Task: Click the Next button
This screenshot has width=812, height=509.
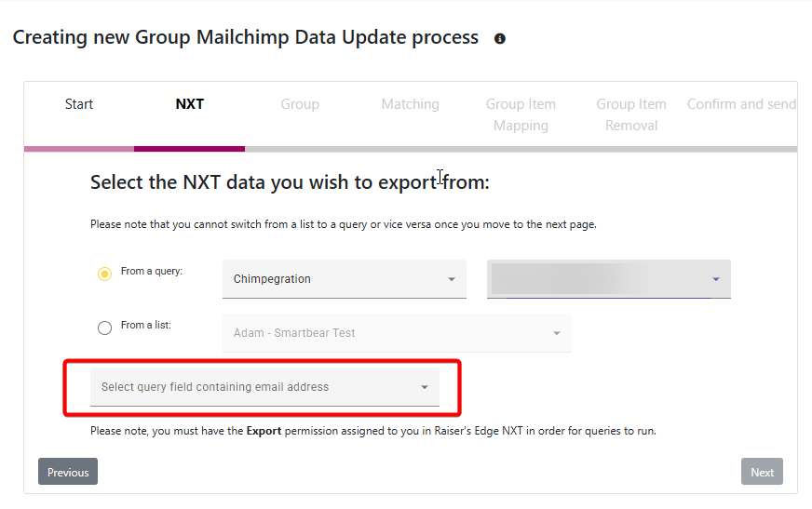Action: tap(762, 472)
